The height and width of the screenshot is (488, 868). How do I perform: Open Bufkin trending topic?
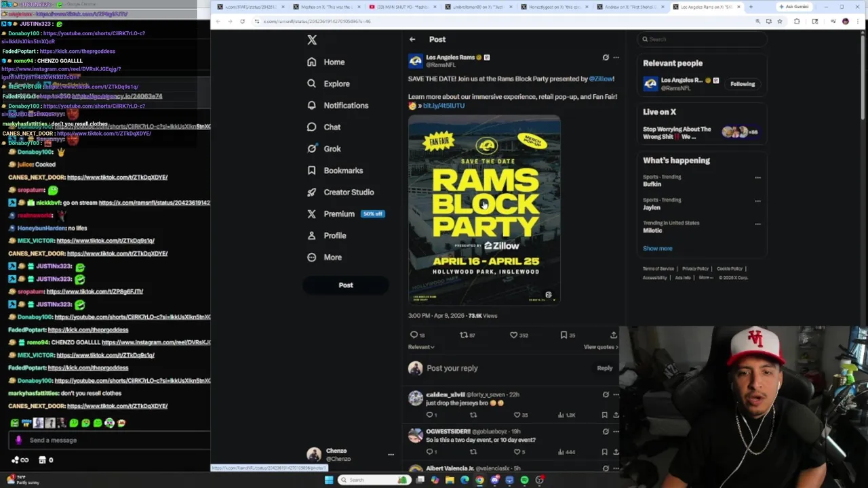point(652,184)
